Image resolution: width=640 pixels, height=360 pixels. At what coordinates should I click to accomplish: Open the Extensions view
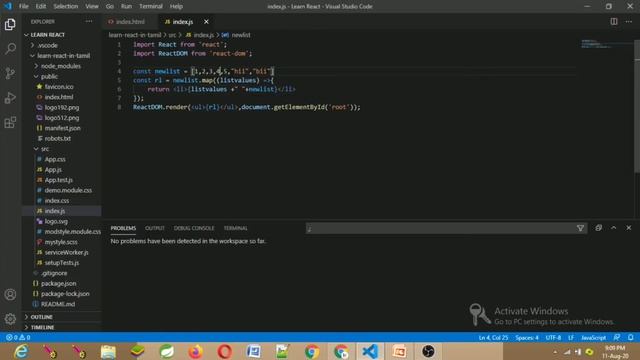click(10, 122)
